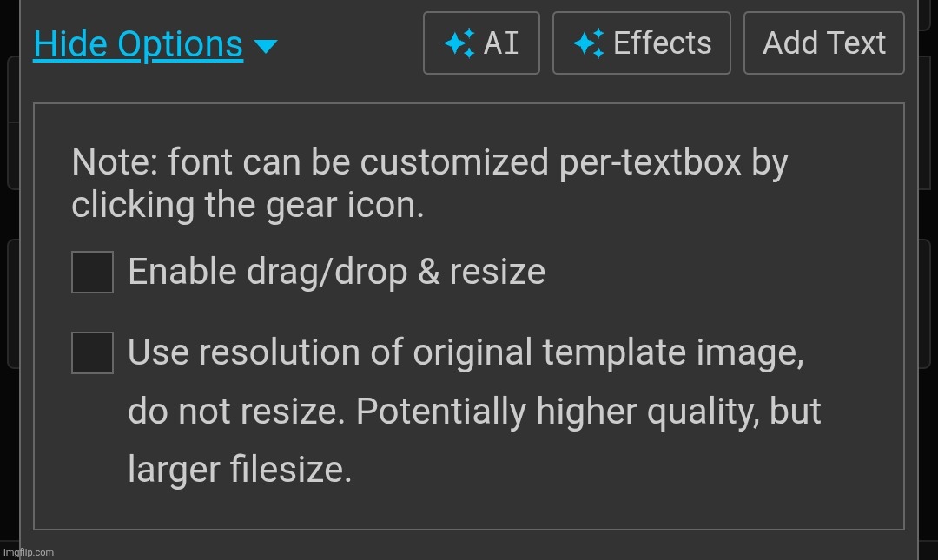Open the Effects menu
This screenshot has width=938, height=560.
pos(641,43)
